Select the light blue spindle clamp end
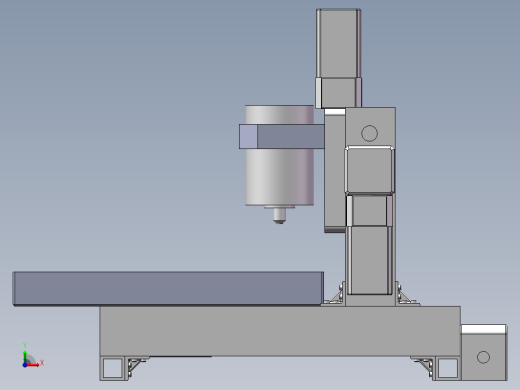Viewport: 520px width, 390px height. pyautogui.click(x=248, y=136)
